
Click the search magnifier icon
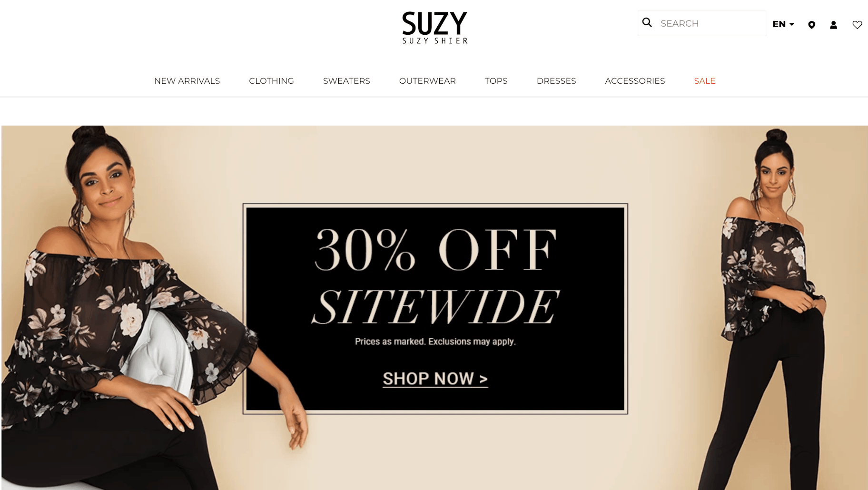tap(647, 22)
